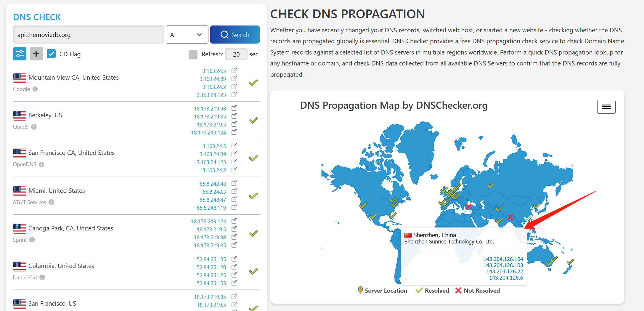This screenshot has height=311, width=644.
Task: Enable the auto Refresh checkbox
Action: coord(193,54)
